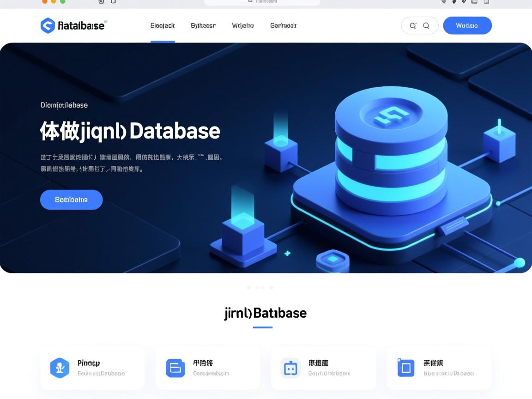Select the hexagon download icon on the first feature card
532x399 pixels.
point(59,368)
